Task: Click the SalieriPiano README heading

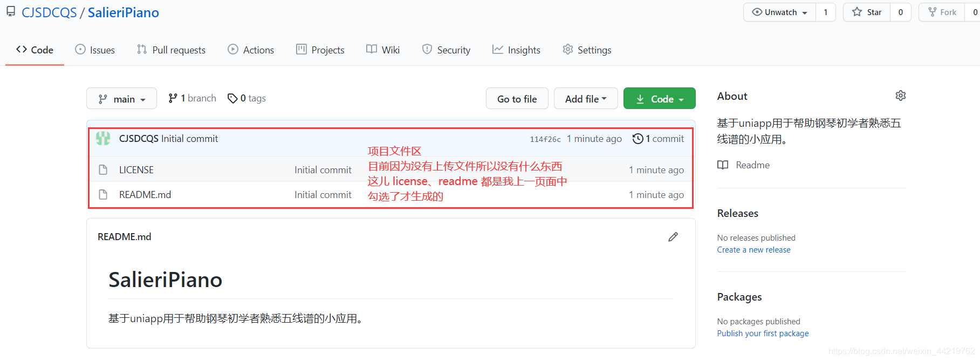Action: 165,280
